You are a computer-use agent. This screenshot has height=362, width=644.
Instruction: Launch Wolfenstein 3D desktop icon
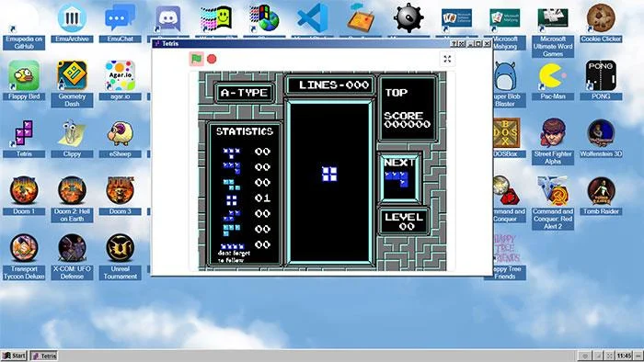click(601, 138)
